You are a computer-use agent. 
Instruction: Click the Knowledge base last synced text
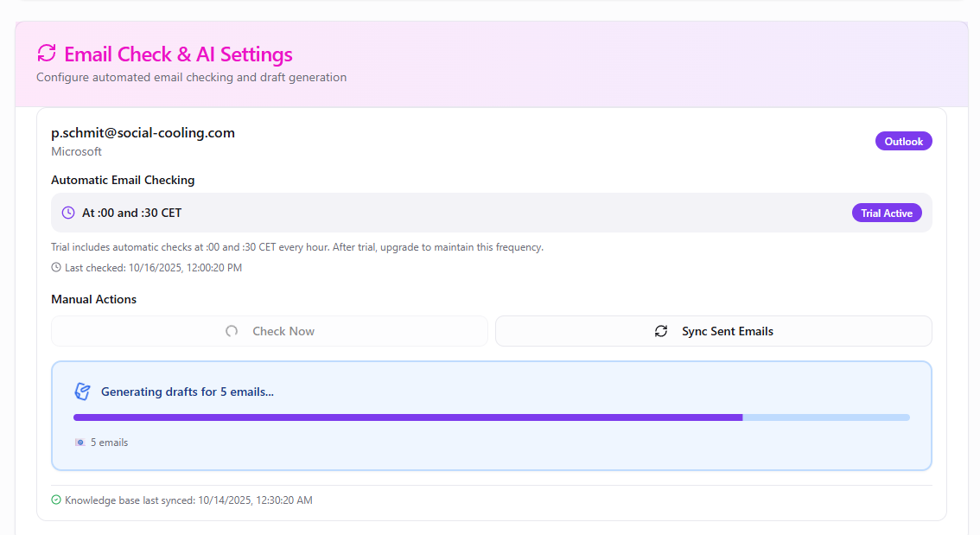click(x=188, y=500)
